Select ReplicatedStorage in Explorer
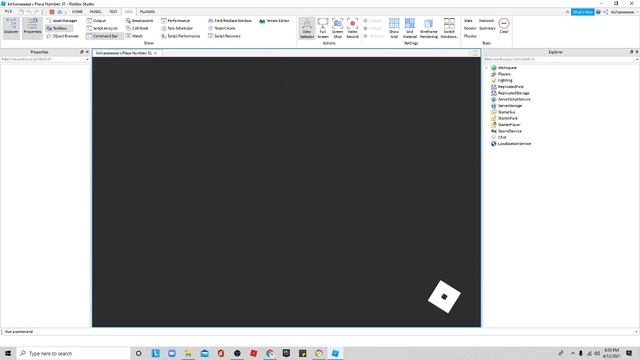This screenshot has height=360, width=640. [x=513, y=93]
